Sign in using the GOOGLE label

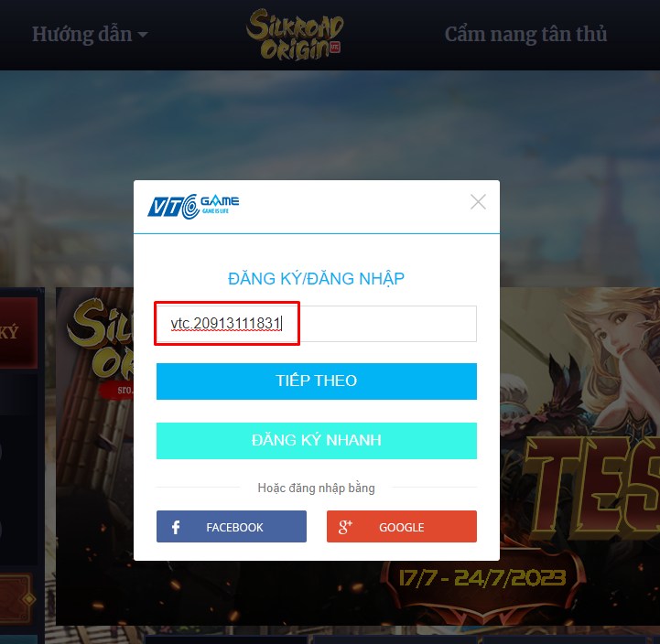point(402,527)
